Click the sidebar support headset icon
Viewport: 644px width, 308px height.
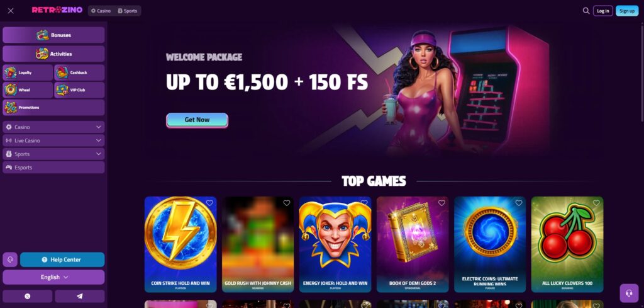10,260
